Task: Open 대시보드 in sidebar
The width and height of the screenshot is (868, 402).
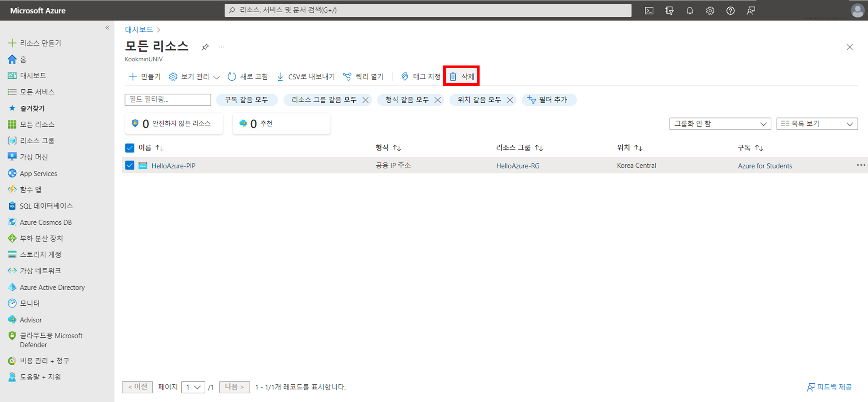Action: click(x=27, y=75)
